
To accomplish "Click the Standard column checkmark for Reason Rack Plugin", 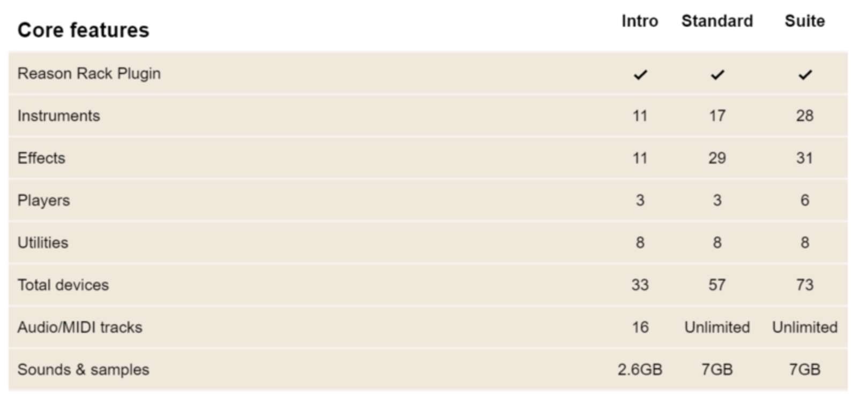I will [717, 75].
